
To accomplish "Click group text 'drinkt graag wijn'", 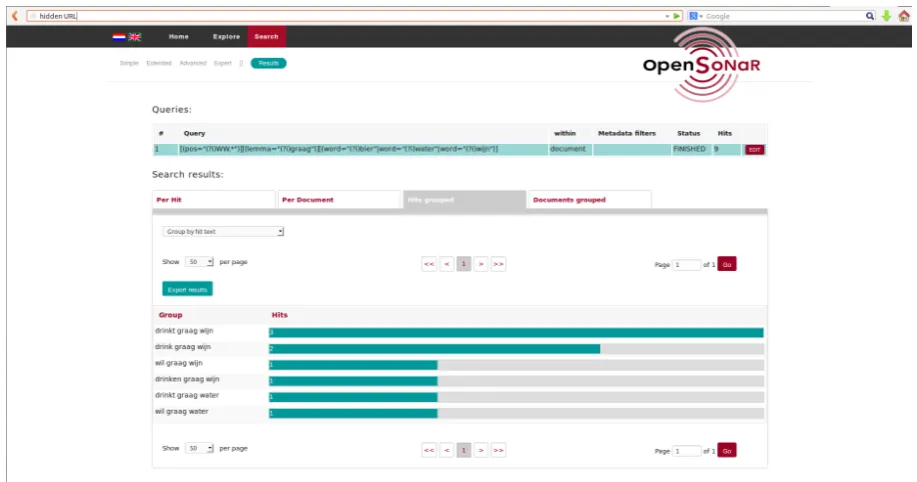I will pos(184,331).
